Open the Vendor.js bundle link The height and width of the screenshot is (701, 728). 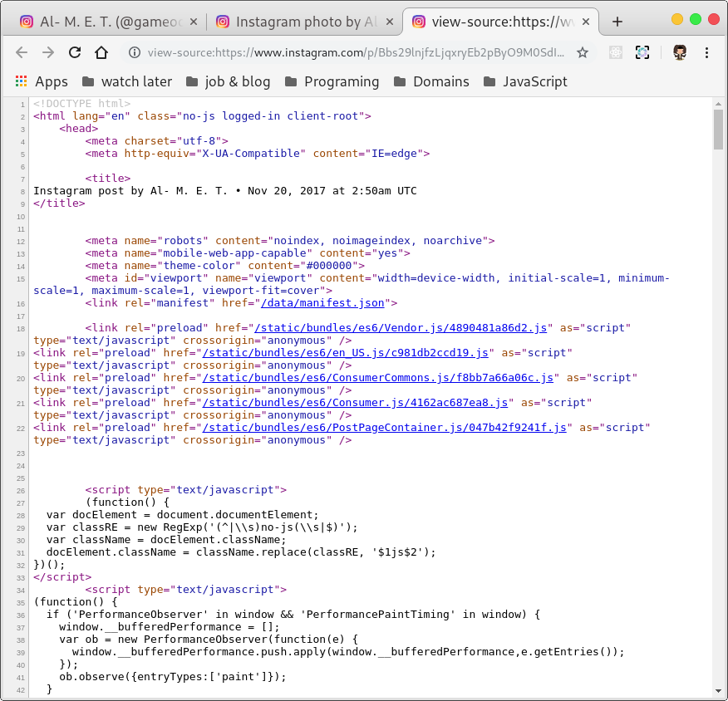pyautogui.click(x=401, y=328)
